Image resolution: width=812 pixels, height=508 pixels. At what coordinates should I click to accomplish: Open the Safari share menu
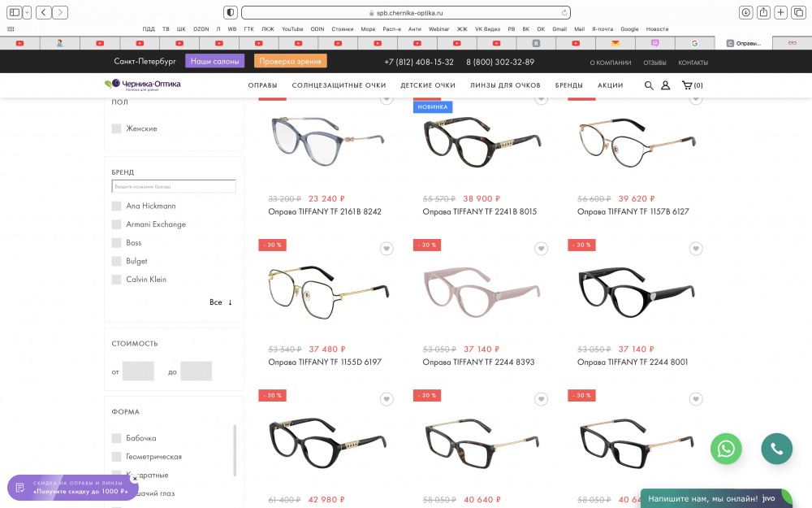click(763, 12)
